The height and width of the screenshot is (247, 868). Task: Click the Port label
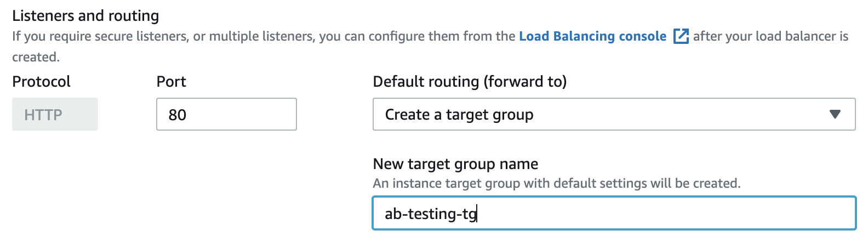click(171, 81)
